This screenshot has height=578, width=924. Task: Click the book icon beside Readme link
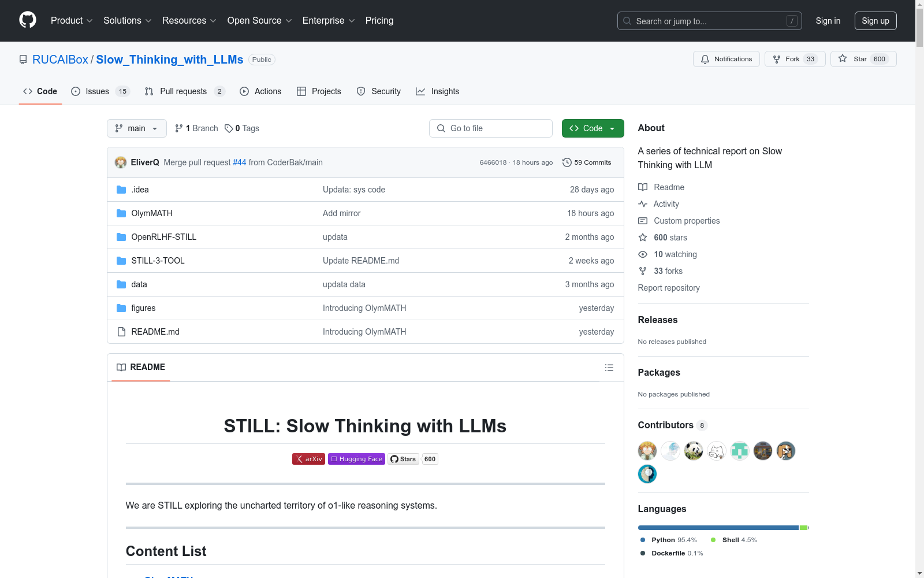pos(643,187)
